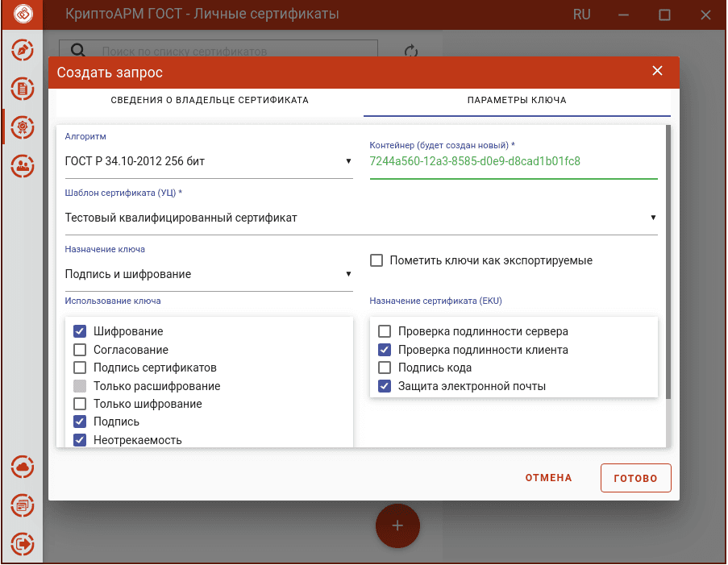
Task: Uncheck Защита электронной почты checkbox
Action: pos(385,386)
